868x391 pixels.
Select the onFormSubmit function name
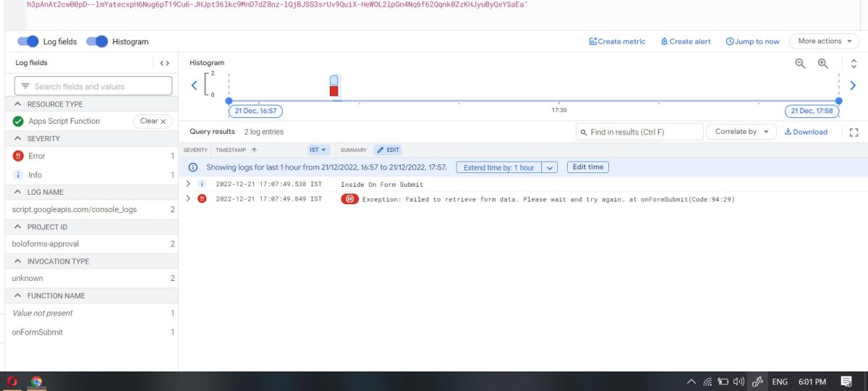point(38,332)
